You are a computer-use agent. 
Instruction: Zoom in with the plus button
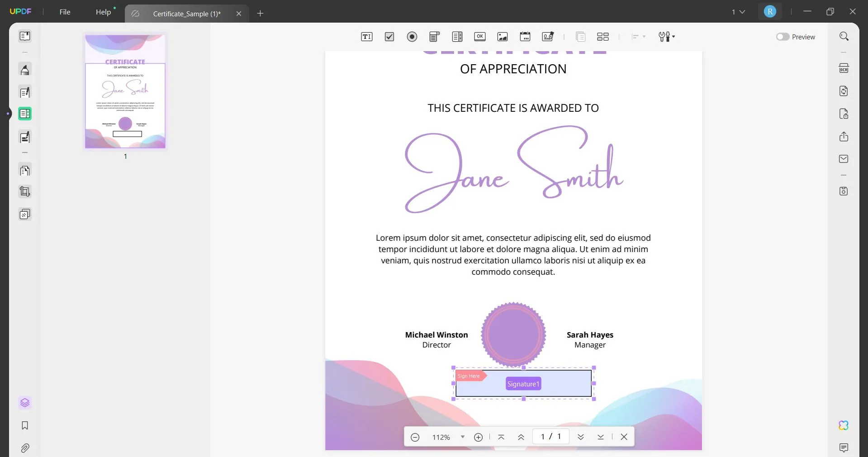(478, 437)
